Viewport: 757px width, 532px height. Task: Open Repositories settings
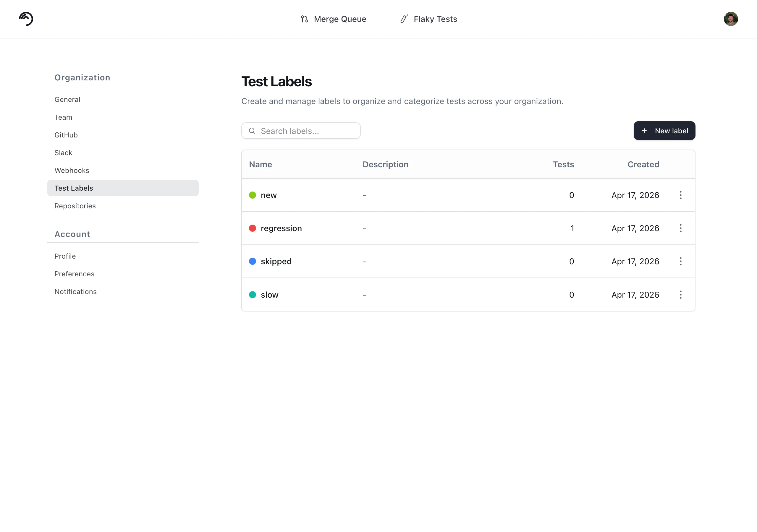[123, 206]
